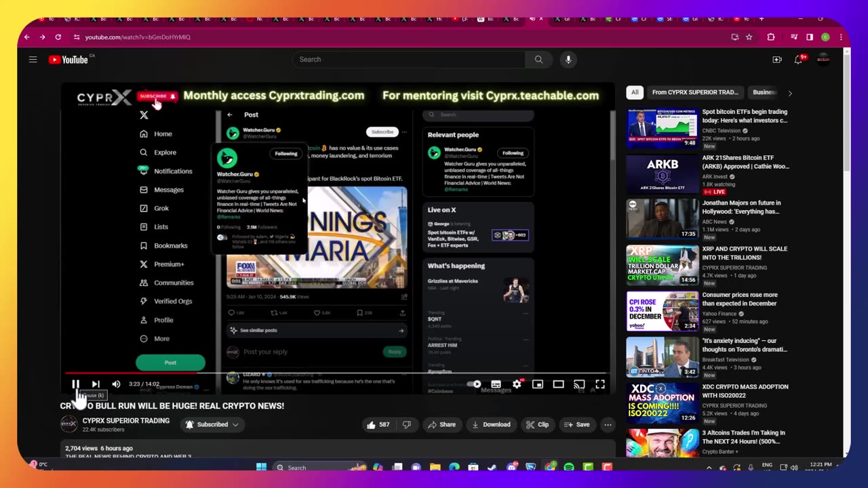Search with your voice microphone

(568, 60)
